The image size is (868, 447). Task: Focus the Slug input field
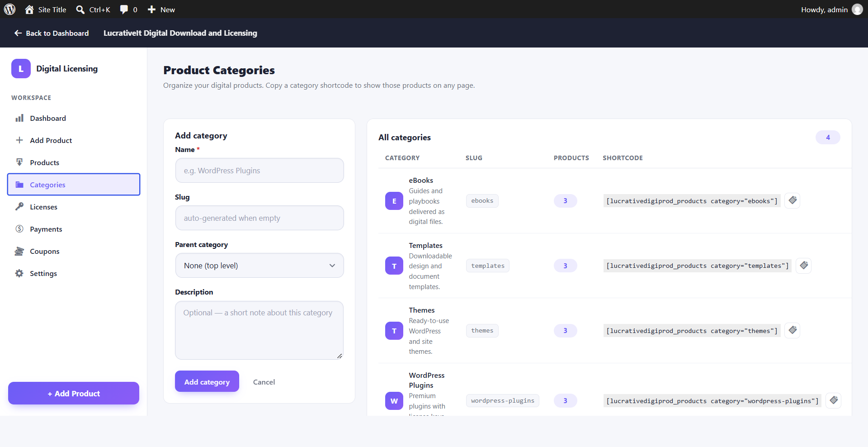(259, 218)
